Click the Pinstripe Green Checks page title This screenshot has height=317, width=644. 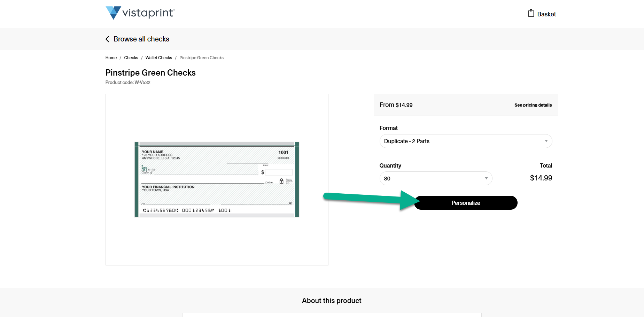click(x=150, y=73)
